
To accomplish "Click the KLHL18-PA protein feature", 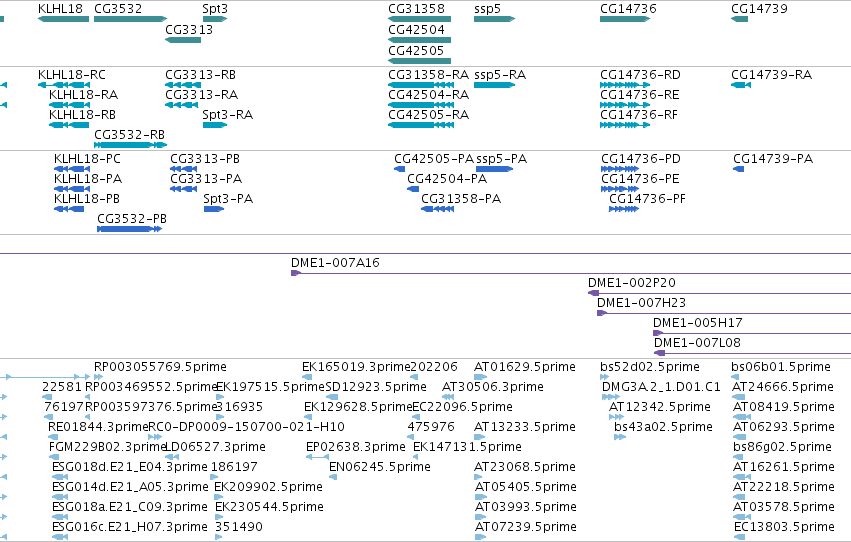I will click(x=72, y=189).
